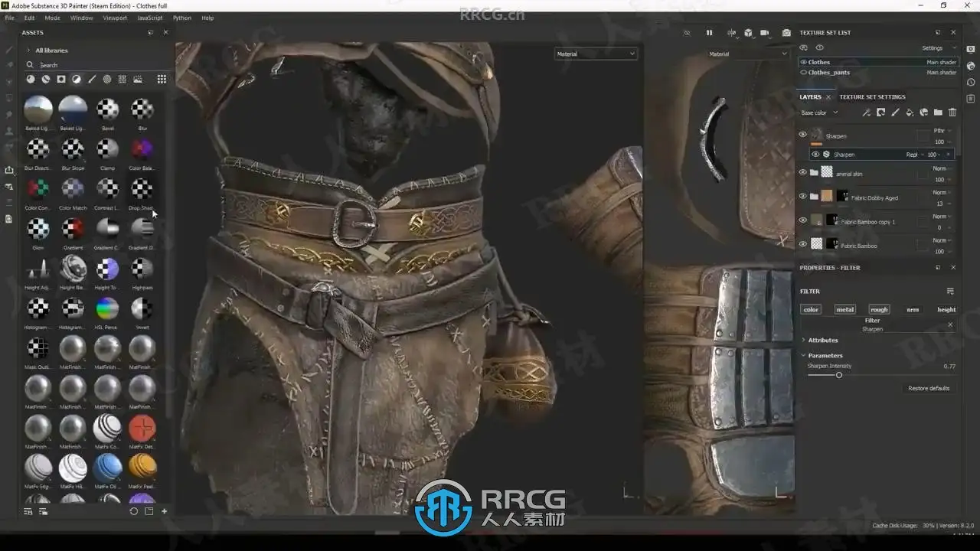Toggle visibility of Clothes texture set
This screenshot has width=980, height=551.
coord(803,62)
